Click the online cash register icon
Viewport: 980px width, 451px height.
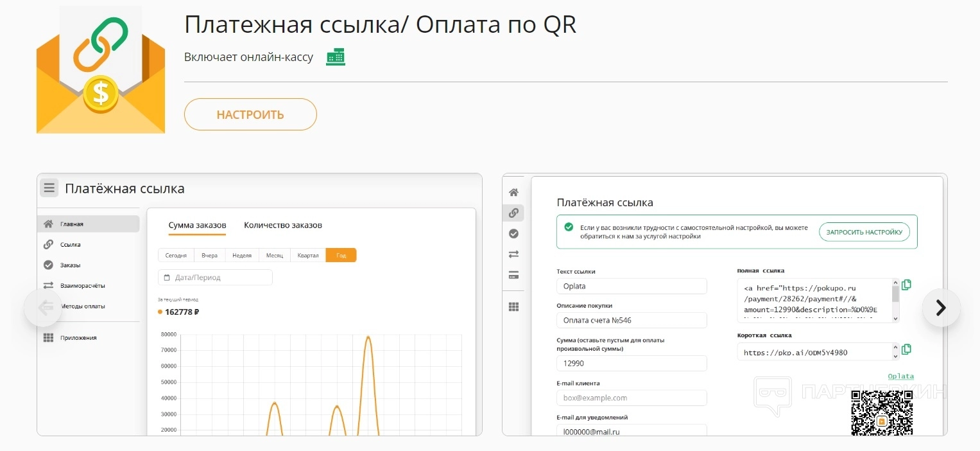point(336,57)
